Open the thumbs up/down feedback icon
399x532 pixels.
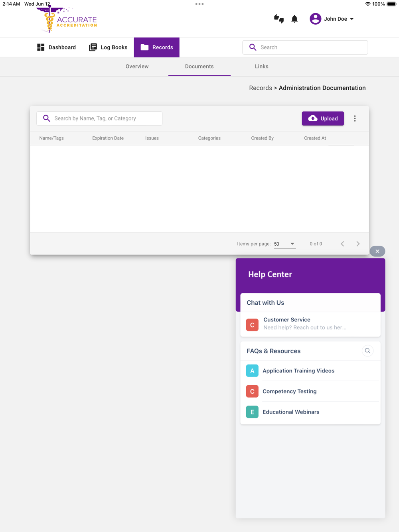(x=279, y=19)
